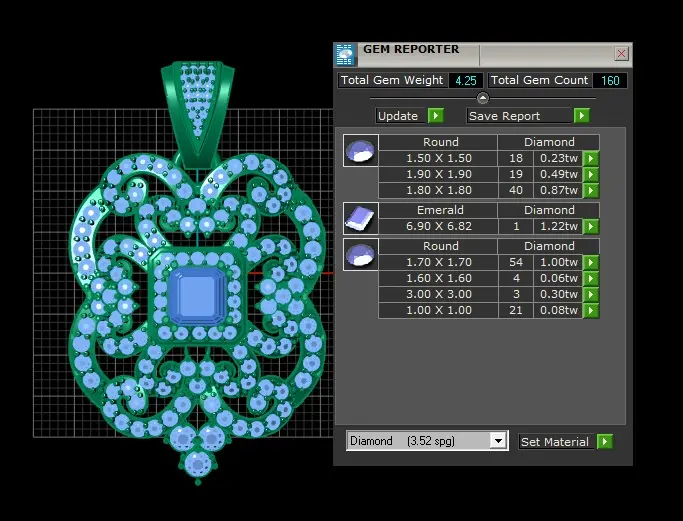This screenshot has height=521, width=683.
Task: Open the Diamond material dropdown
Action: [x=498, y=441]
